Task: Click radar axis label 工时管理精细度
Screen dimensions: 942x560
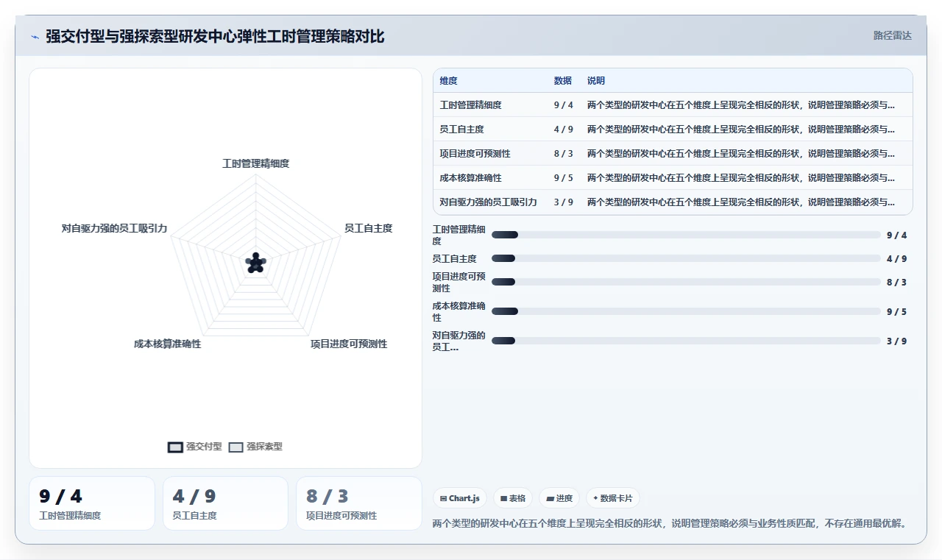Action: coord(256,163)
